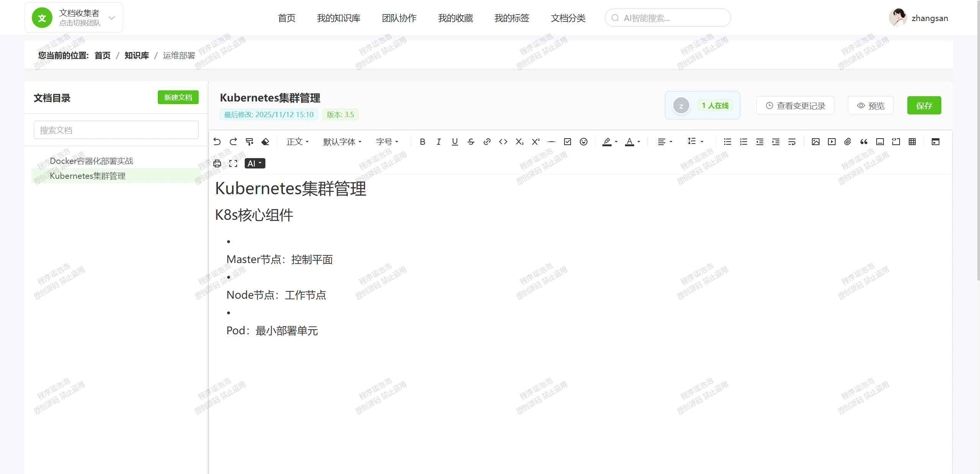Toggle subscript formatting
The image size is (980, 474).
(x=519, y=142)
